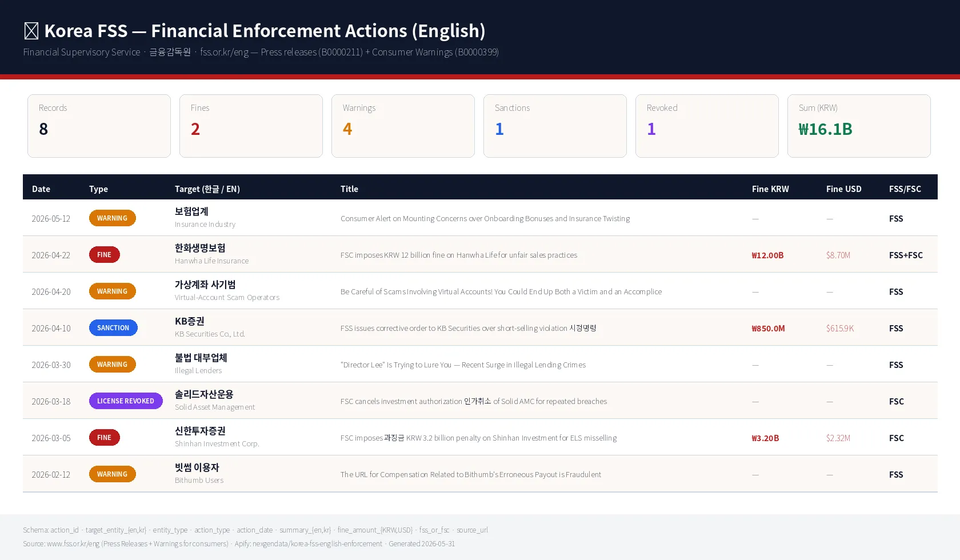Click USD value $8.70M
The height and width of the screenshot is (560, 960).
pyautogui.click(x=838, y=255)
